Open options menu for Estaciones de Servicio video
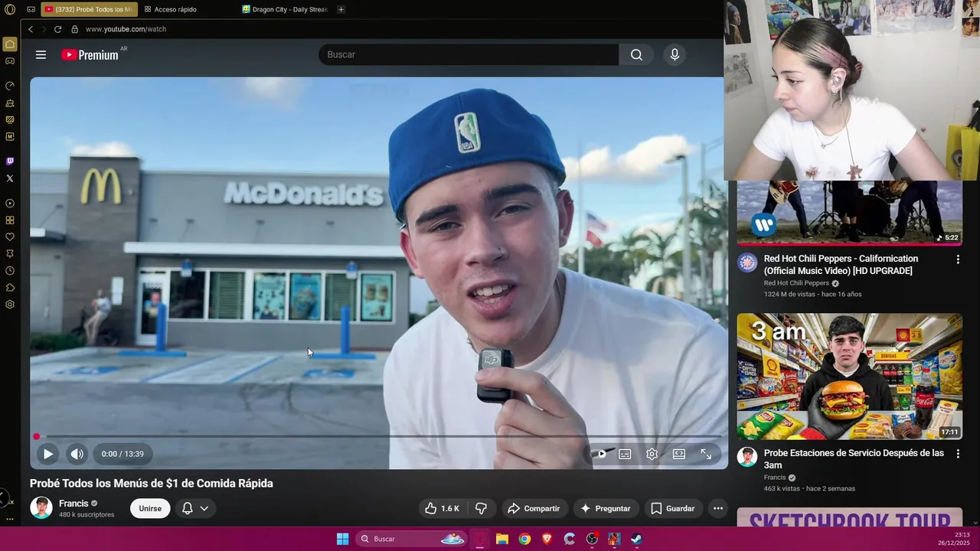Image resolution: width=980 pixels, height=551 pixels. (957, 455)
